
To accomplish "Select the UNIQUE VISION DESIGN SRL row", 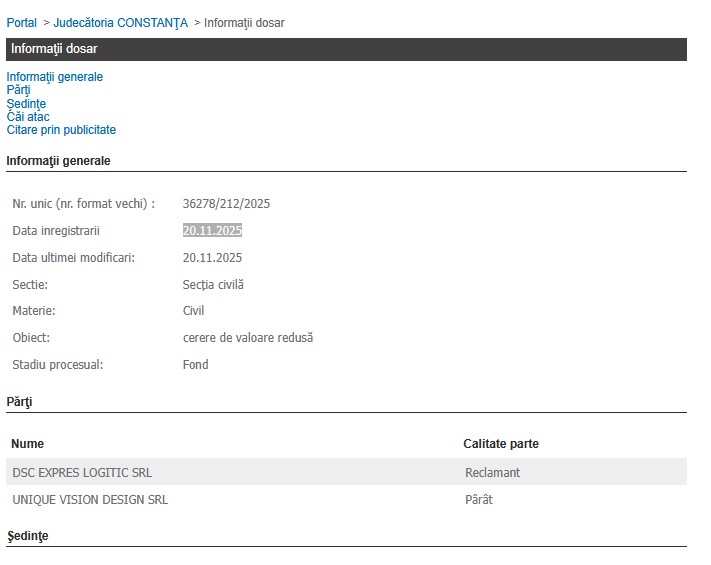I will pyautogui.click(x=90, y=499).
